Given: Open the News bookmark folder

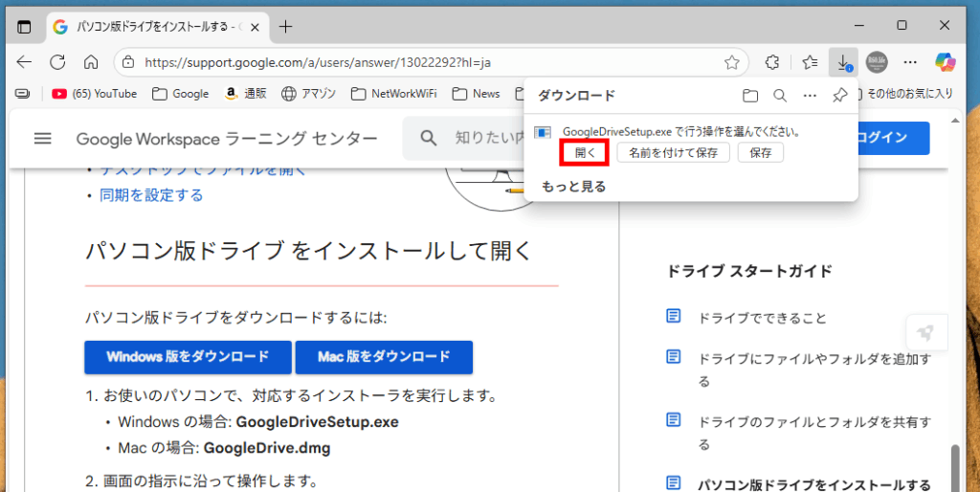Looking at the screenshot, I should click(x=477, y=94).
